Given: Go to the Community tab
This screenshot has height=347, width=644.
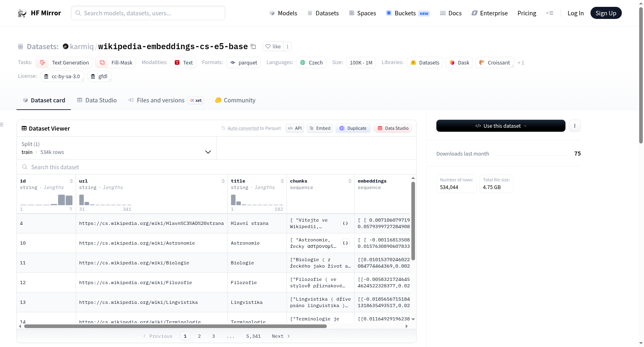Looking at the screenshot, I should click(x=235, y=100).
